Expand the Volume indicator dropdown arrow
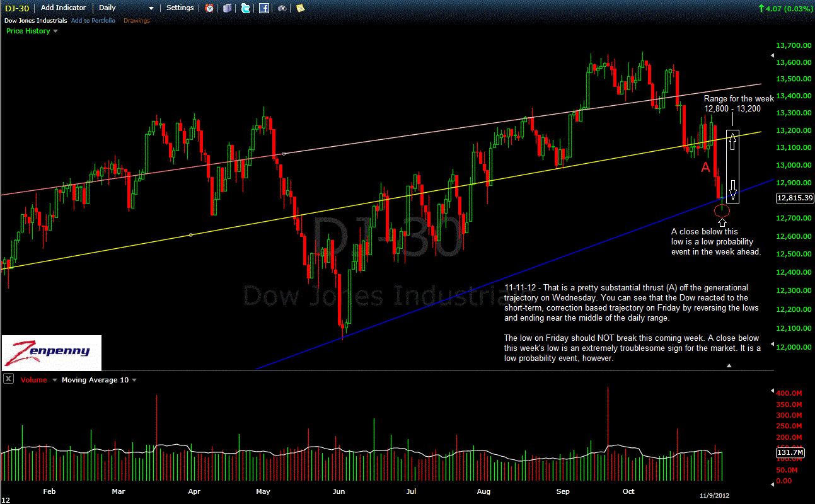The width and height of the screenshot is (815, 504). coord(55,380)
